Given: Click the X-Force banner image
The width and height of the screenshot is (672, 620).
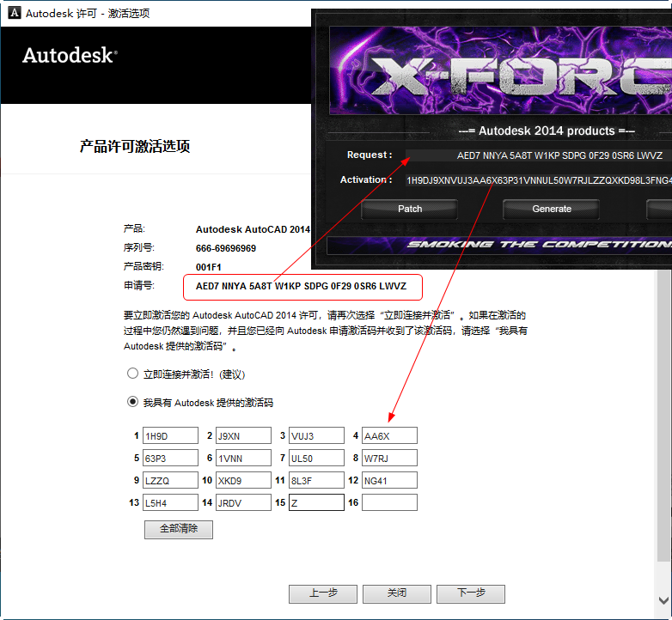Looking at the screenshot, I should [x=500, y=70].
